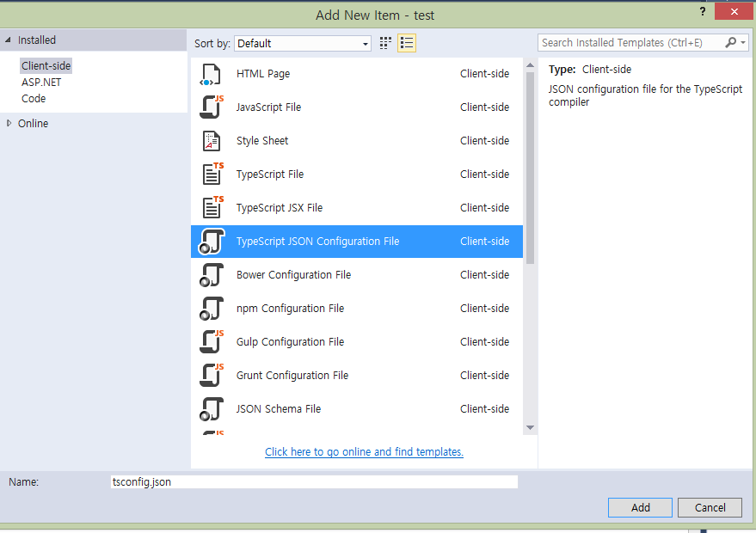The height and width of the screenshot is (533, 756).
Task: Click the 'JSON Schema File' name
Action: (278, 408)
